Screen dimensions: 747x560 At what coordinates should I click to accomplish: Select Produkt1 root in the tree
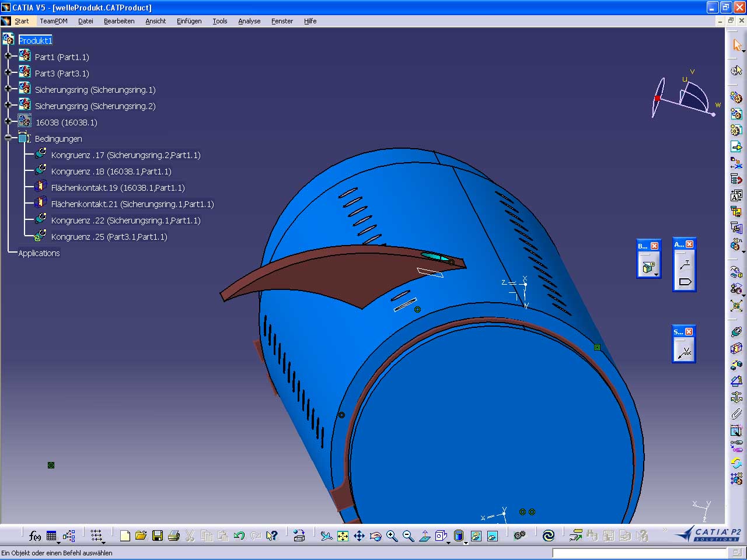(x=36, y=40)
